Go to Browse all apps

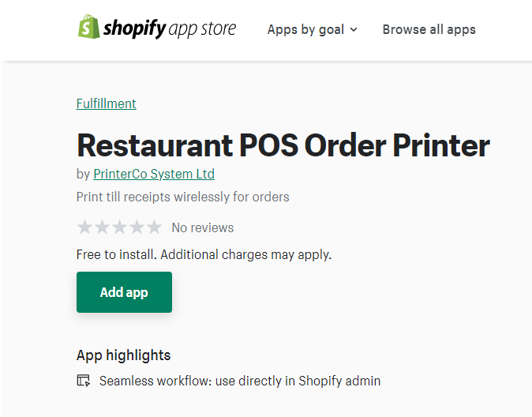(429, 29)
